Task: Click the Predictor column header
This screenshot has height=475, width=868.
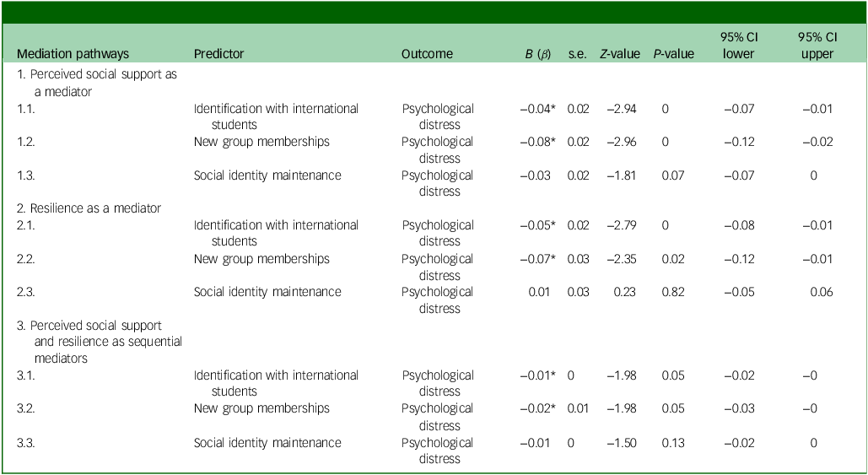Action: [x=218, y=54]
